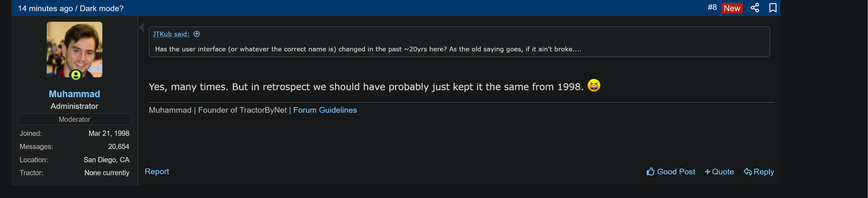868x198 pixels.
Task: Click the Moderator banner under the username
Action: tap(75, 119)
